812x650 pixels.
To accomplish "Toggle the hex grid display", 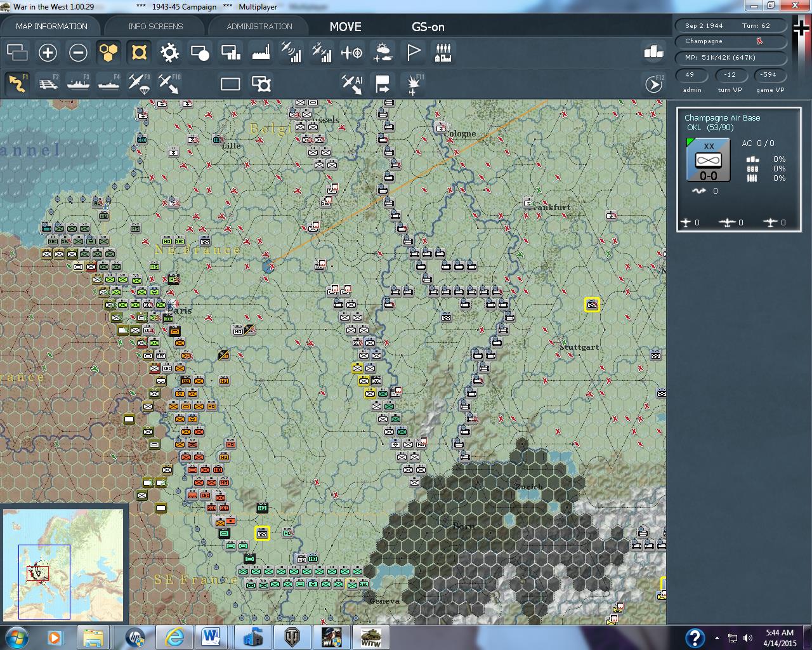I will [108, 53].
